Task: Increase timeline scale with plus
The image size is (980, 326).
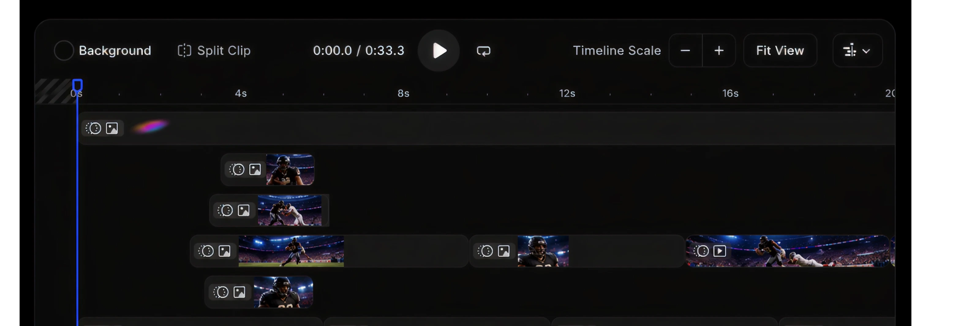Action: (719, 51)
